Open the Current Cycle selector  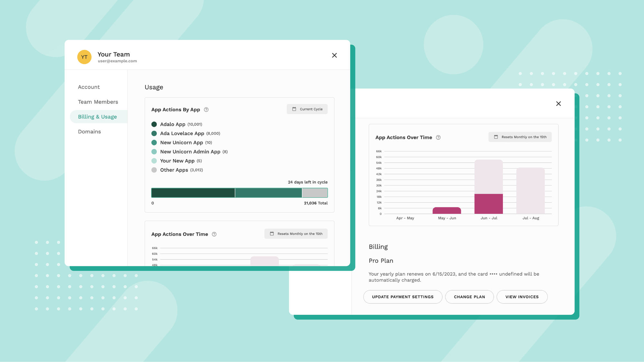pyautogui.click(x=307, y=109)
